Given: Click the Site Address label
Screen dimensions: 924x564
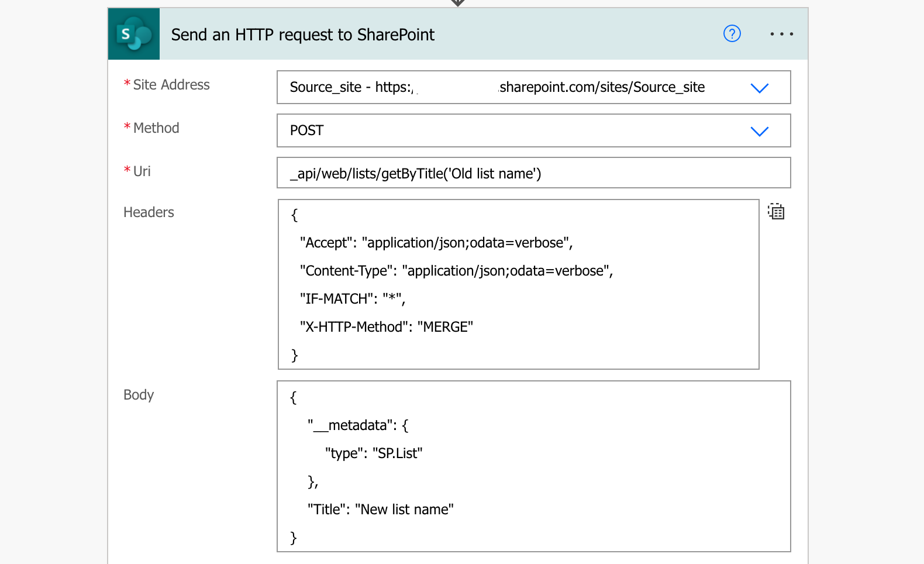Looking at the screenshot, I should click(x=171, y=85).
